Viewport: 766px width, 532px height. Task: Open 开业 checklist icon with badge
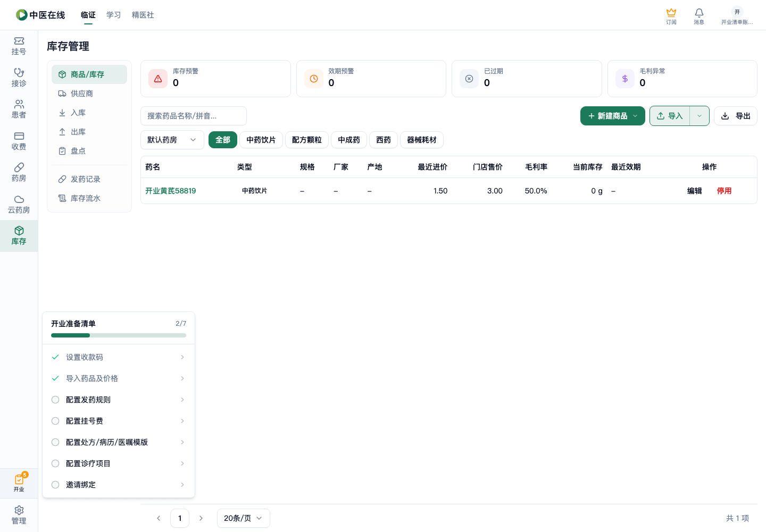(x=19, y=483)
